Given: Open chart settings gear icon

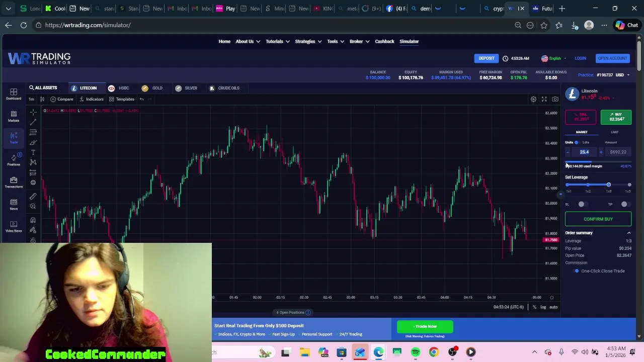Looking at the screenshot, I should (x=533, y=99).
